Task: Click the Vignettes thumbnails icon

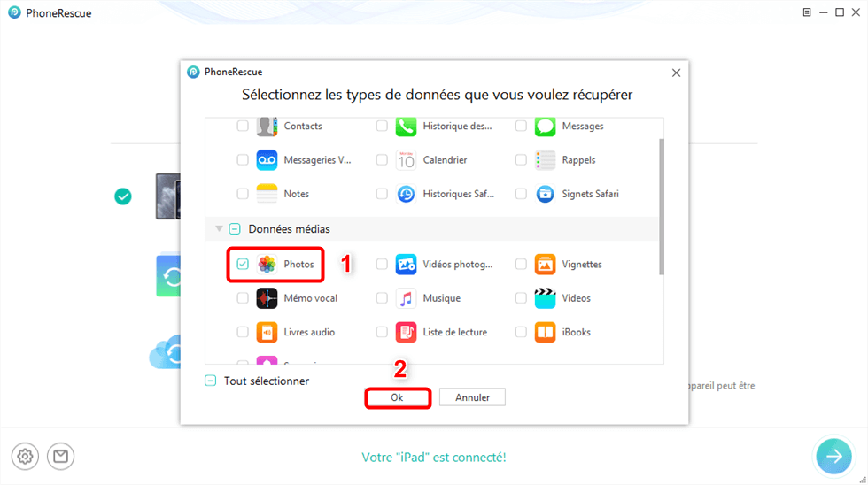Action: pos(545,265)
